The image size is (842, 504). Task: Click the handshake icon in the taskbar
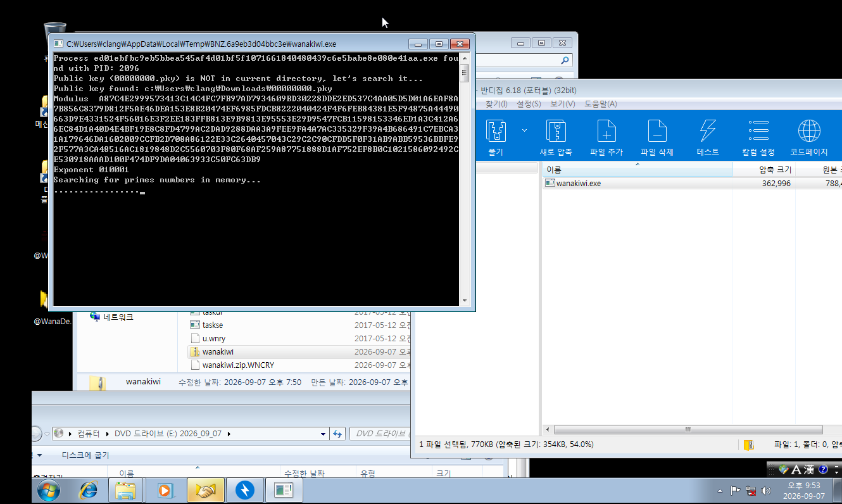(x=206, y=490)
